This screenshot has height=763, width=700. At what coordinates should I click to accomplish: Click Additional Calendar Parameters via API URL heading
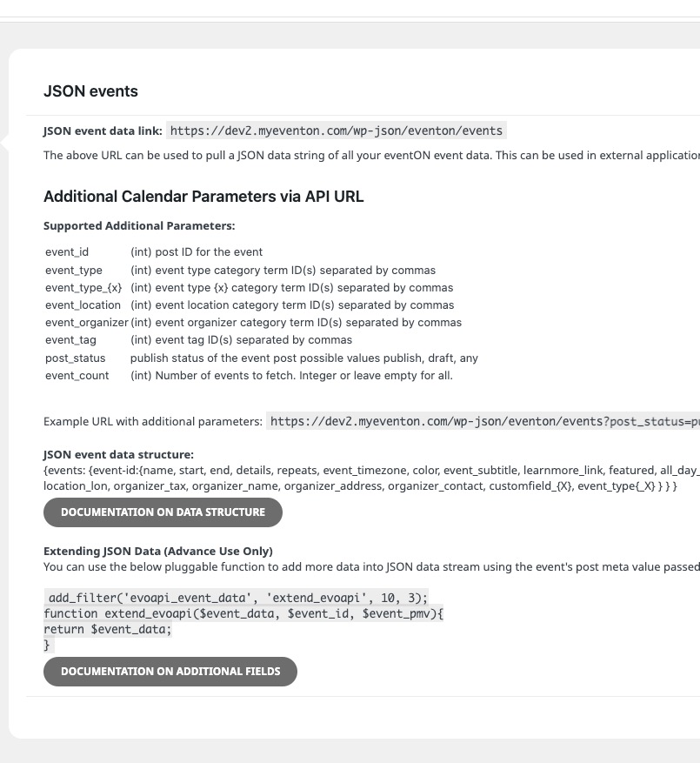pyautogui.click(x=203, y=197)
